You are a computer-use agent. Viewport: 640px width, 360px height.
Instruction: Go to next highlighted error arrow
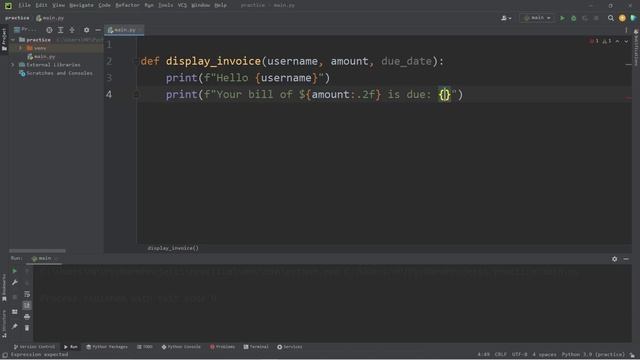[626, 41]
